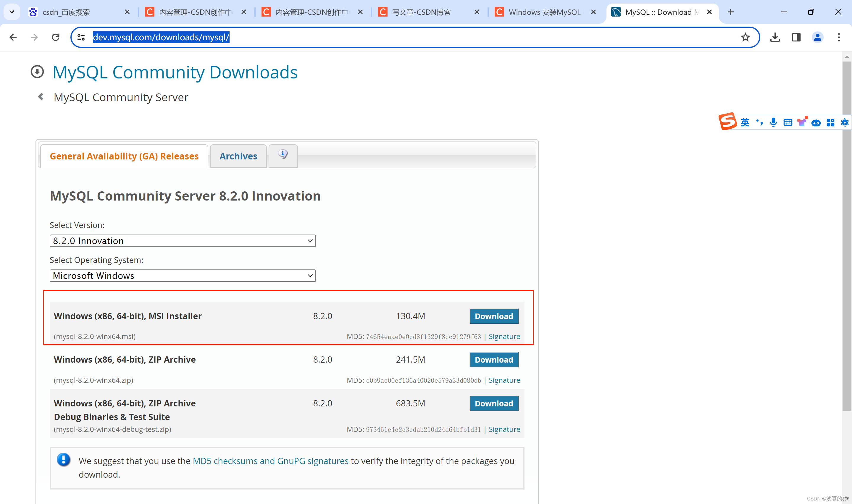Image resolution: width=852 pixels, height=504 pixels.
Task: Expand the Select Operating System dropdown
Action: click(x=183, y=276)
